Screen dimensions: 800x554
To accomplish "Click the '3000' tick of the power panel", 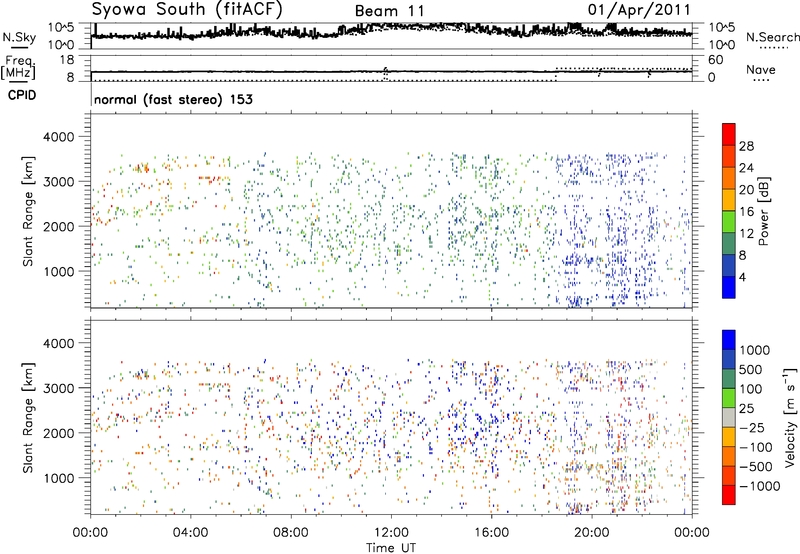I will [59, 182].
